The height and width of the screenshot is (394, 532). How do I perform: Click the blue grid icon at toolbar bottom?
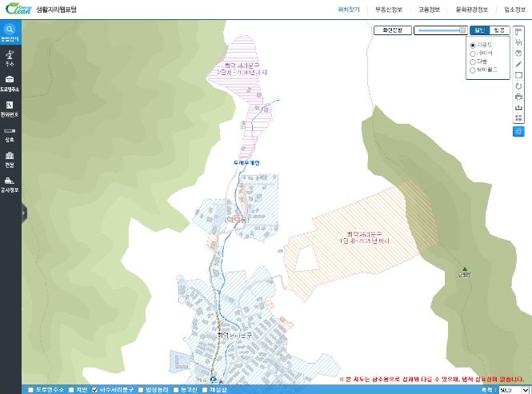tap(518, 131)
